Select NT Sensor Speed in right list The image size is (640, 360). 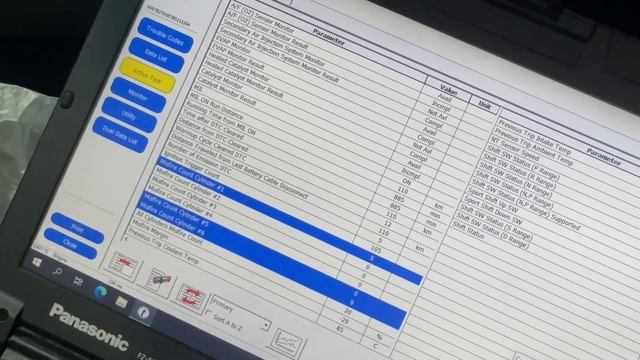click(515, 149)
